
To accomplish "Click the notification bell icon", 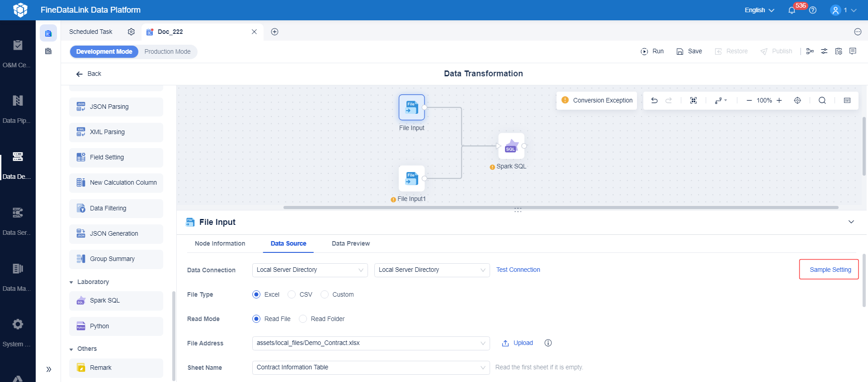I will [792, 10].
